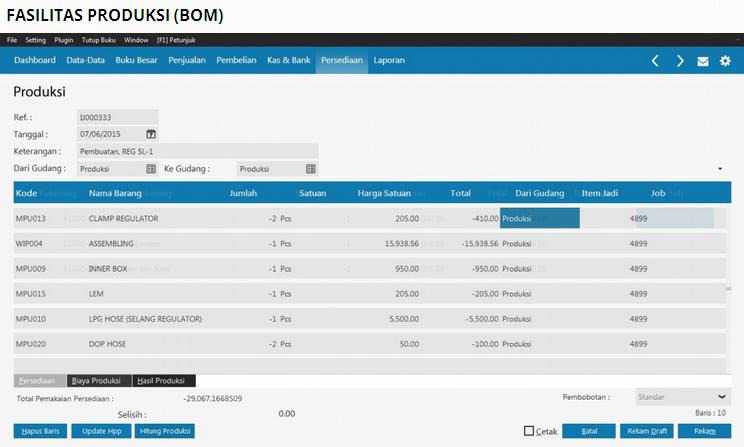
Task: Click the Hapus Baris button
Action: coord(41,431)
